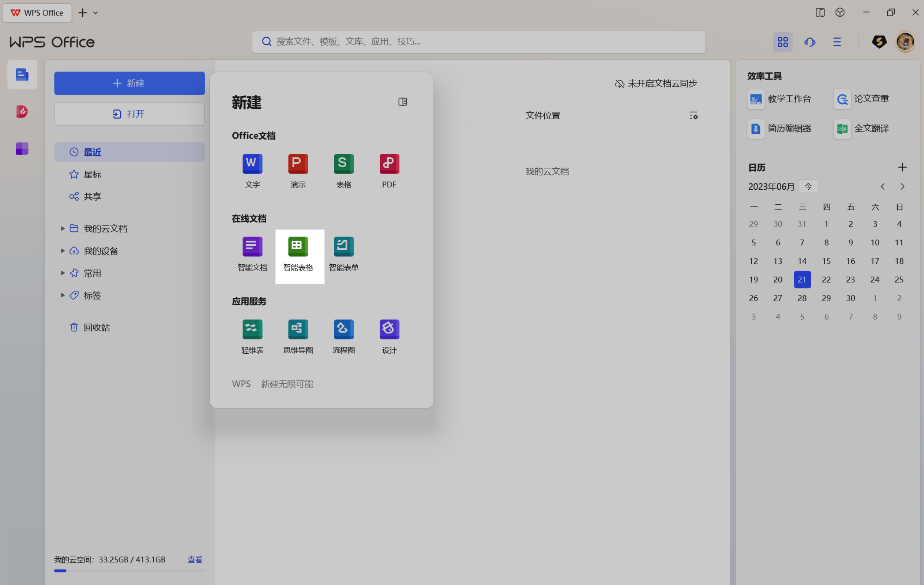Image resolution: width=924 pixels, height=585 pixels.
Task: Create a new 文字 Word document
Action: [252, 164]
